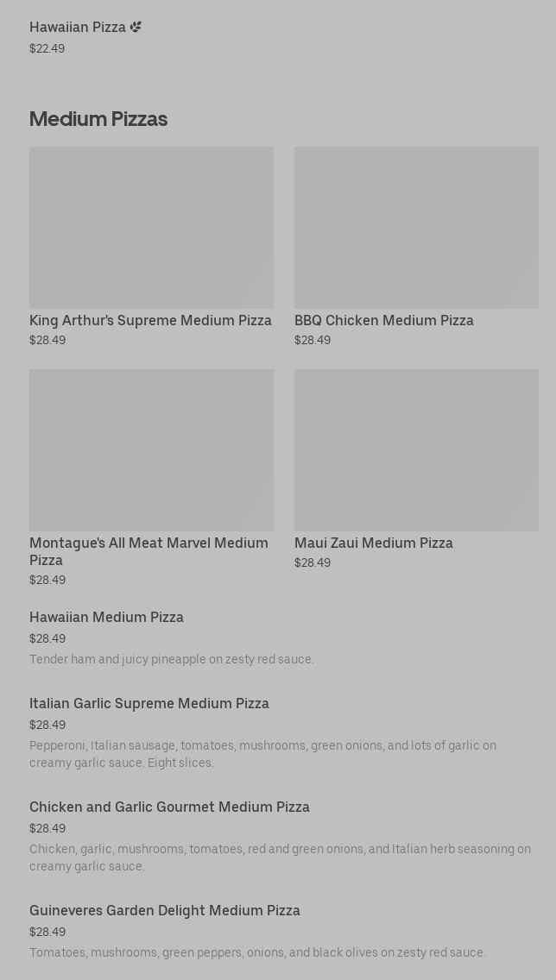This screenshot has height=980, width=556.
Task: Click the Medium Pizzas section heading
Action: [98, 119]
